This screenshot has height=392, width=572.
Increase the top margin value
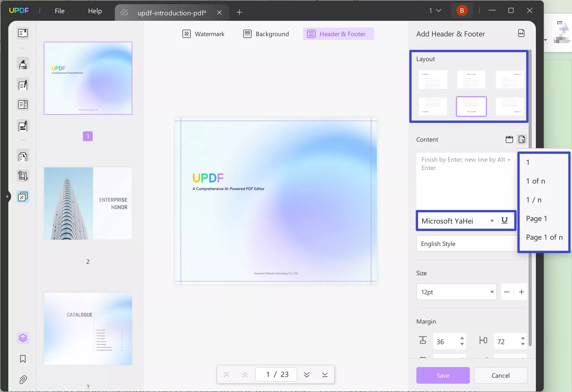[462, 338]
